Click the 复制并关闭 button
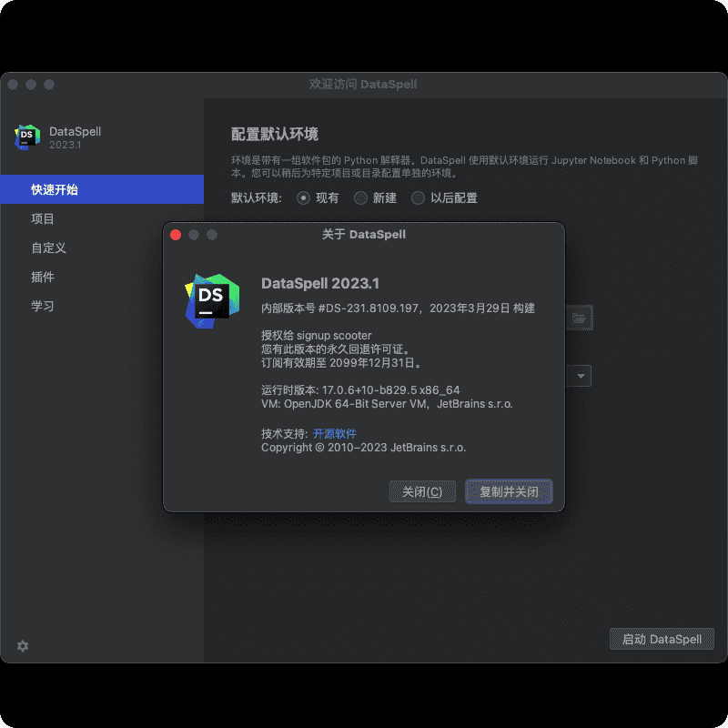The height and width of the screenshot is (728, 728). [509, 491]
